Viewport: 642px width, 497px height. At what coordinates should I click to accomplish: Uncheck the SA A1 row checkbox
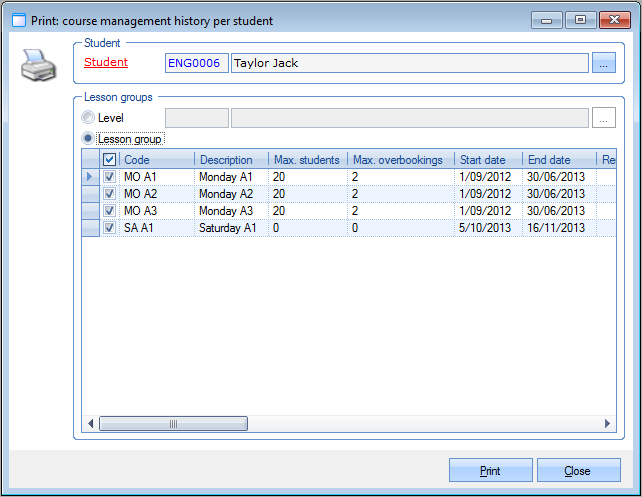pyautogui.click(x=109, y=228)
